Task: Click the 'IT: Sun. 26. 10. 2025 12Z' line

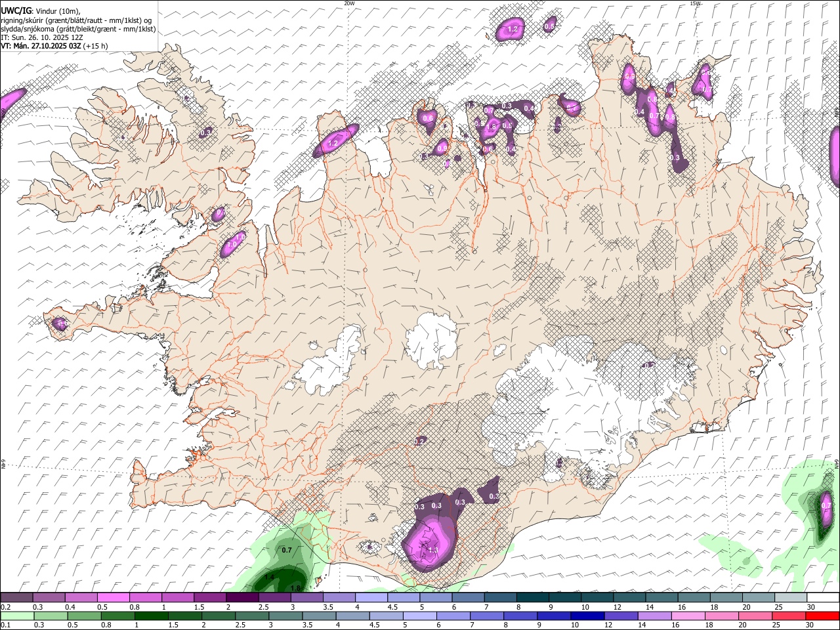Action: click(x=42, y=37)
